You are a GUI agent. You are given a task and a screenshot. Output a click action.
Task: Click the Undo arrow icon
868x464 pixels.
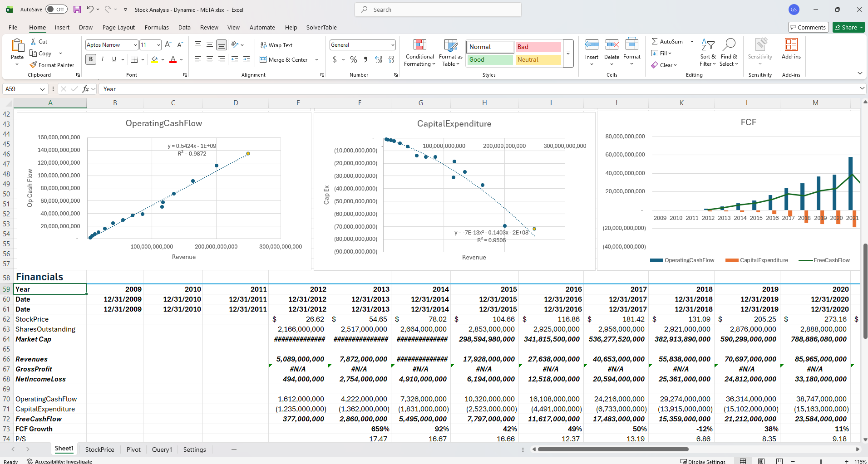click(90, 10)
